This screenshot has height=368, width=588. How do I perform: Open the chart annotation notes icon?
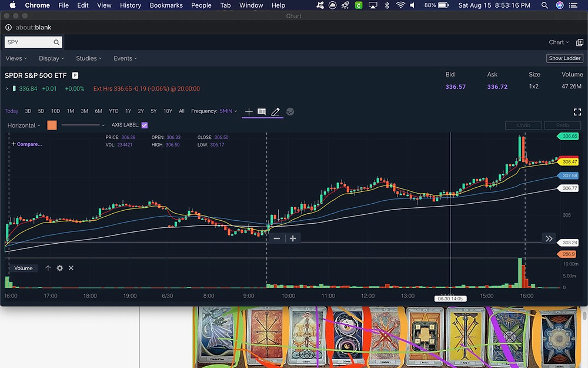[262, 111]
